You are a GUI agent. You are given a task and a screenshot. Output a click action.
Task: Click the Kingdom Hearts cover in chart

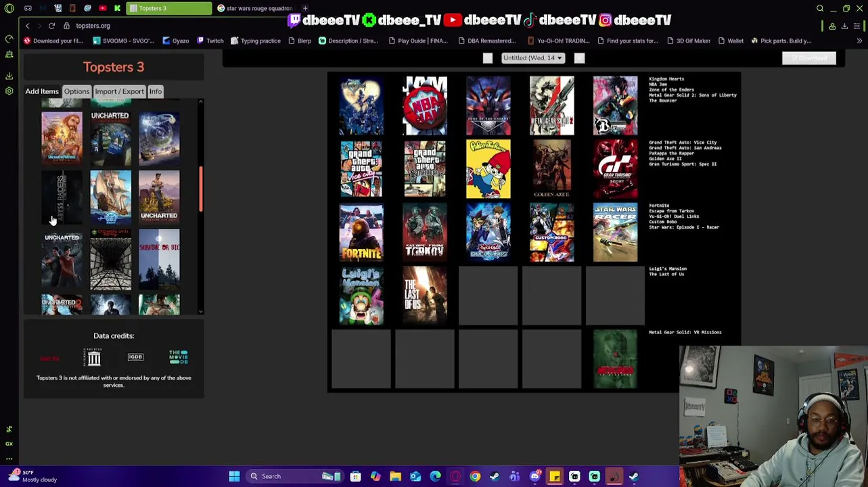(361, 106)
